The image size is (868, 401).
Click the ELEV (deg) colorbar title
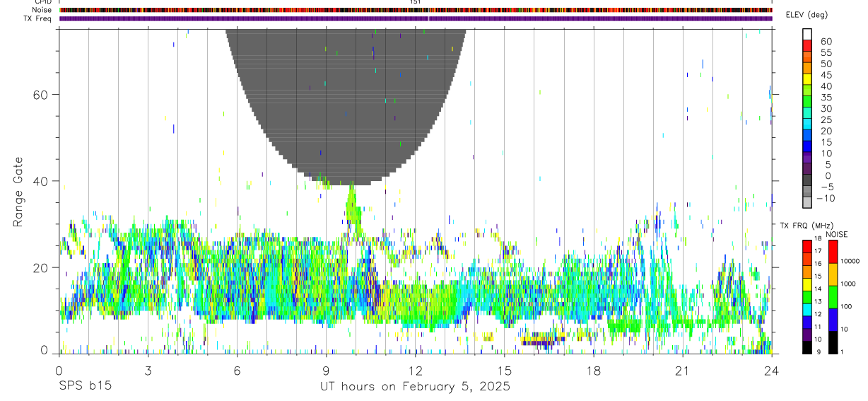coord(807,15)
